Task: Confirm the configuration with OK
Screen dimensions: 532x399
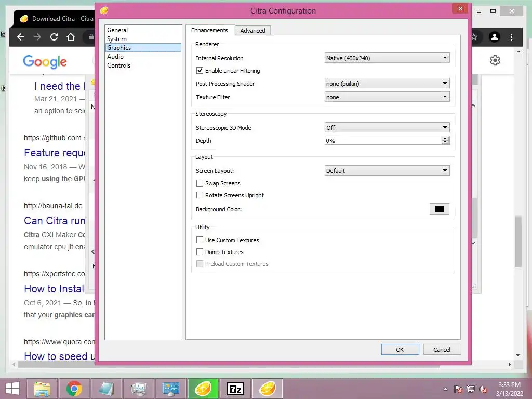Action: click(x=400, y=350)
